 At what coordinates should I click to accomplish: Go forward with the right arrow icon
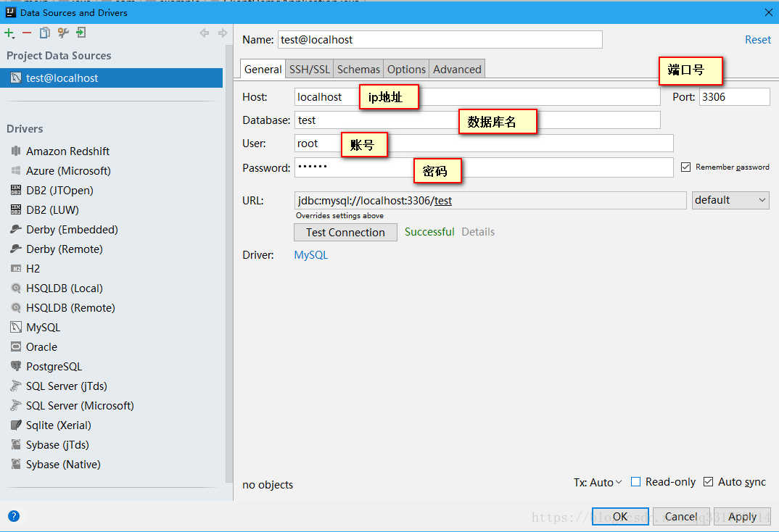coord(223,33)
